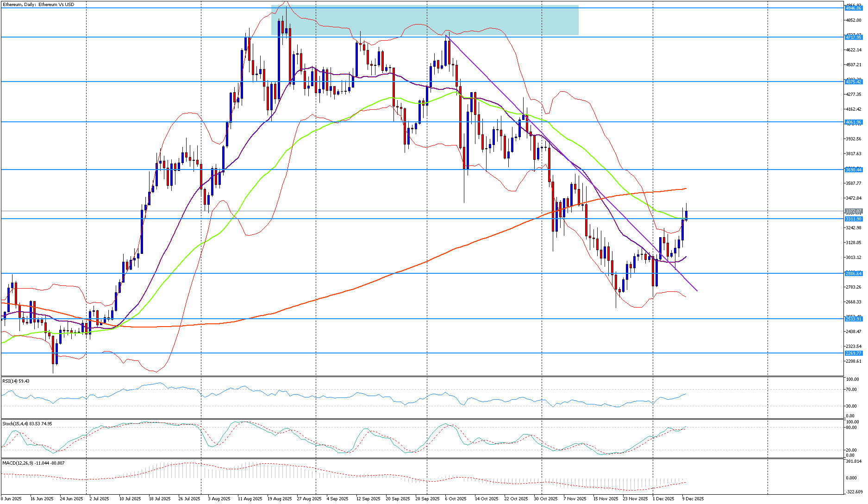This screenshot has width=868, height=504.
Task: Select the 2438.47 price axis value
Action: point(854,332)
